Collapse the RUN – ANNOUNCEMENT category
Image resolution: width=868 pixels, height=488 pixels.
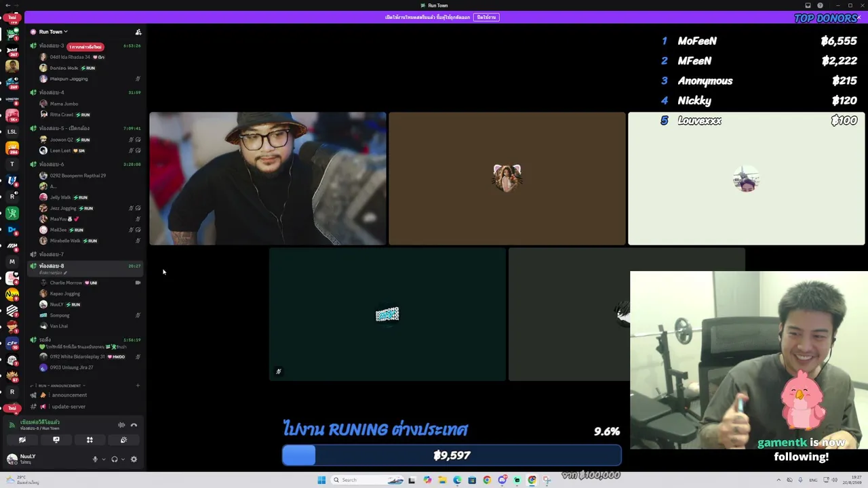point(60,386)
